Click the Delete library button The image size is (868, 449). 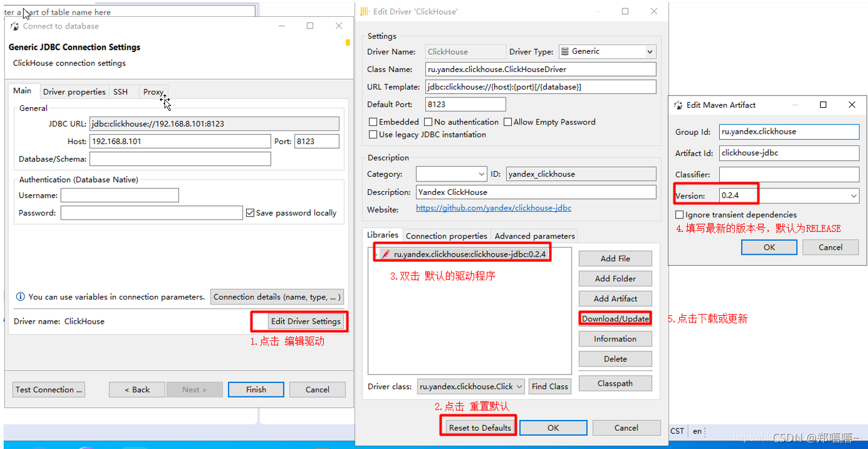coord(615,359)
